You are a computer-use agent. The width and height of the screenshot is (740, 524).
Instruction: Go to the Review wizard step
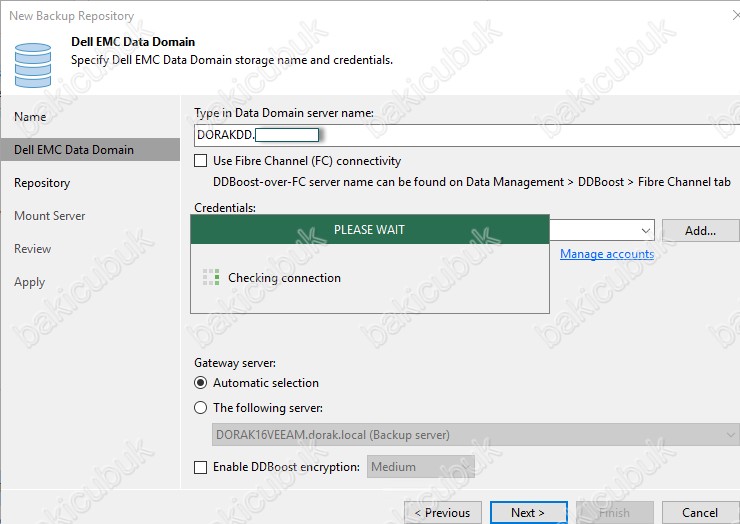[x=33, y=249]
